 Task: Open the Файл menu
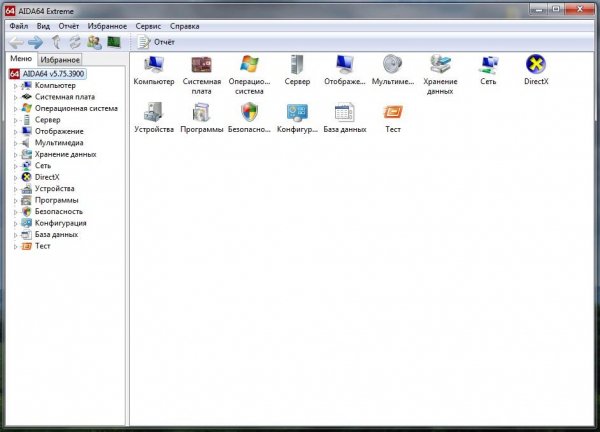[x=19, y=26]
